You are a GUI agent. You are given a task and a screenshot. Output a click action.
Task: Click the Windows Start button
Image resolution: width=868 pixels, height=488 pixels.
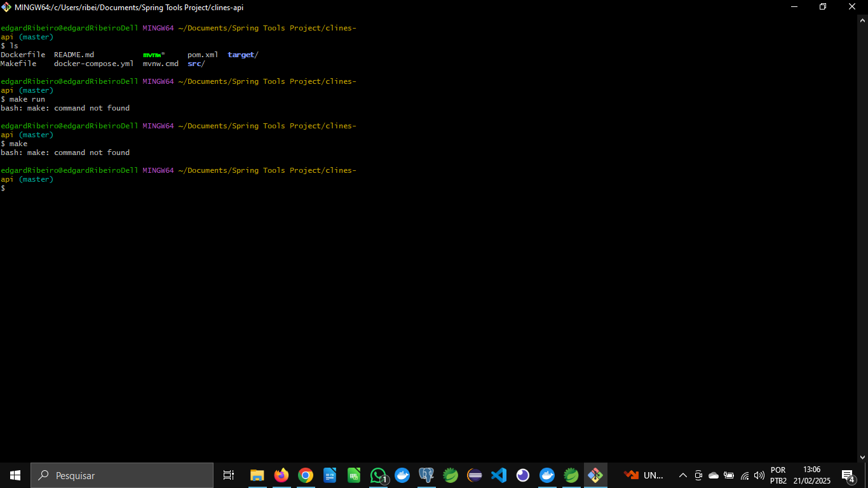coord(15,475)
